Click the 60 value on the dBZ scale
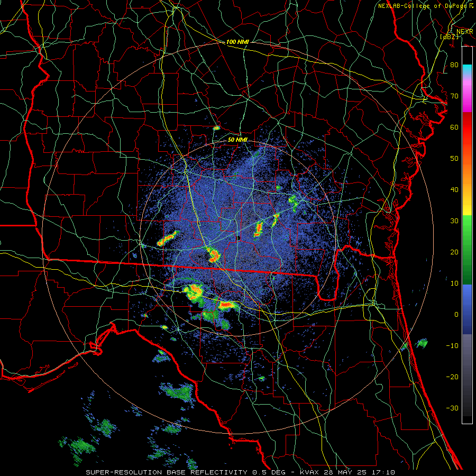 [454, 127]
